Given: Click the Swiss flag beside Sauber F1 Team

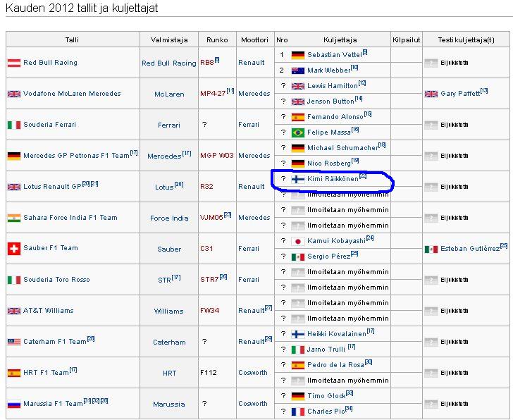Looking at the screenshot, I should 14,249.
